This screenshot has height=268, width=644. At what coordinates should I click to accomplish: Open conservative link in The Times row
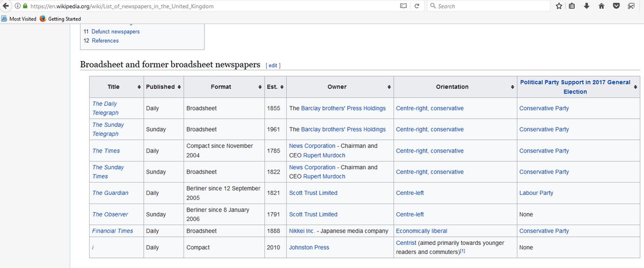point(447,151)
